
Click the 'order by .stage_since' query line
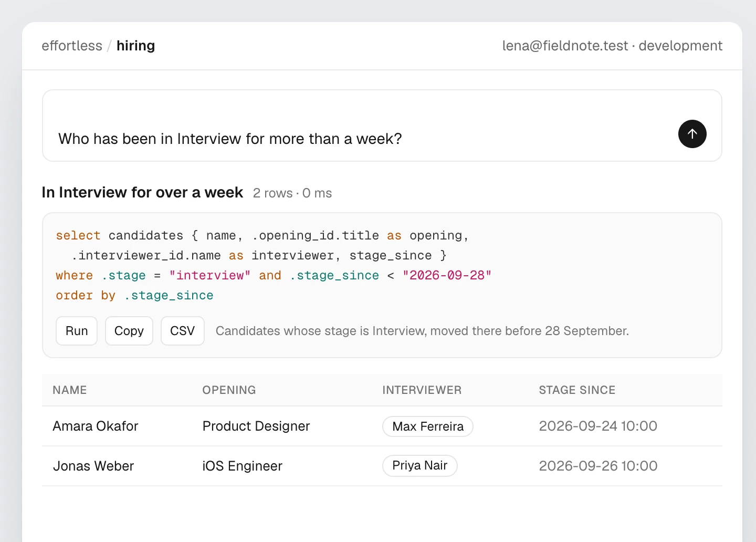point(134,296)
